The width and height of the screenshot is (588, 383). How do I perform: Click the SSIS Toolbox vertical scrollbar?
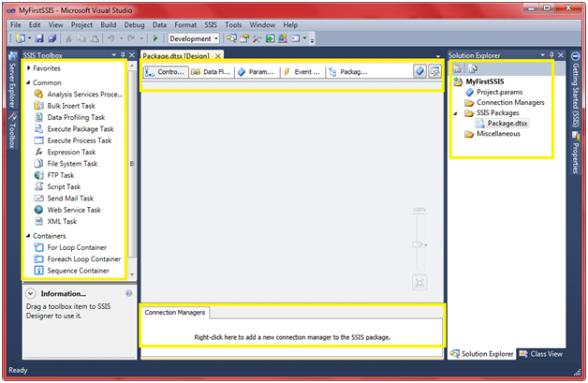(x=132, y=169)
